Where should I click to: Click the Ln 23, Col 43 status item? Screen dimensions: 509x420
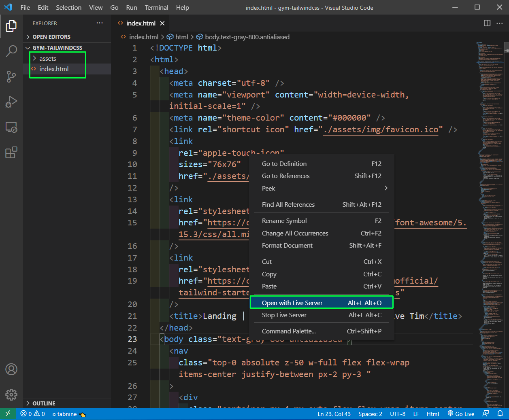[334, 414]
